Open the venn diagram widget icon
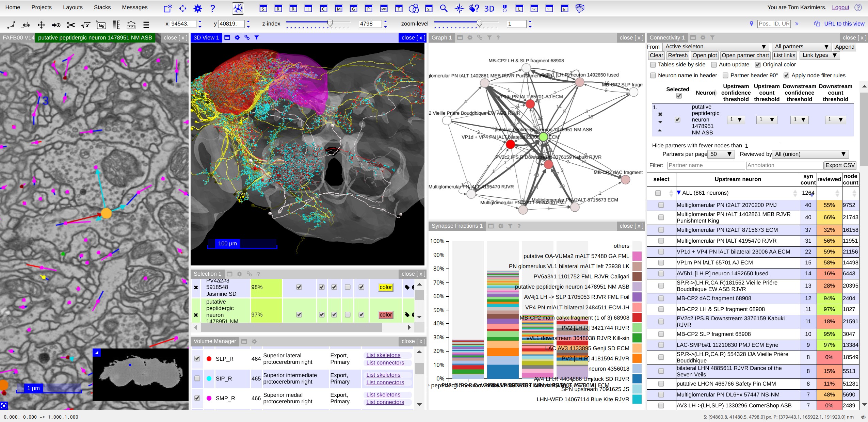This screenshot has width=868, height=422. pyautogui.click(x=414, y=9)
